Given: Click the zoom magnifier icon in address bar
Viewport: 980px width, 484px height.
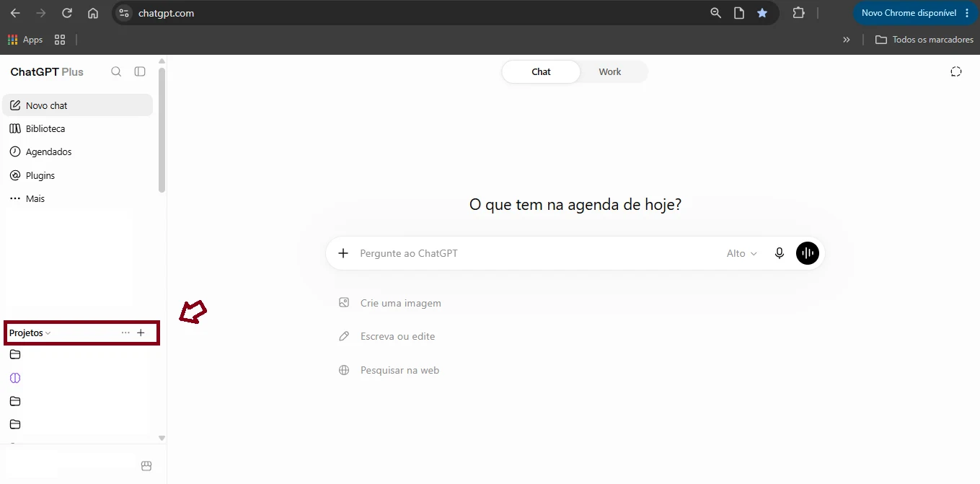Looking at the screenshot, I should (x=715, y=13).
